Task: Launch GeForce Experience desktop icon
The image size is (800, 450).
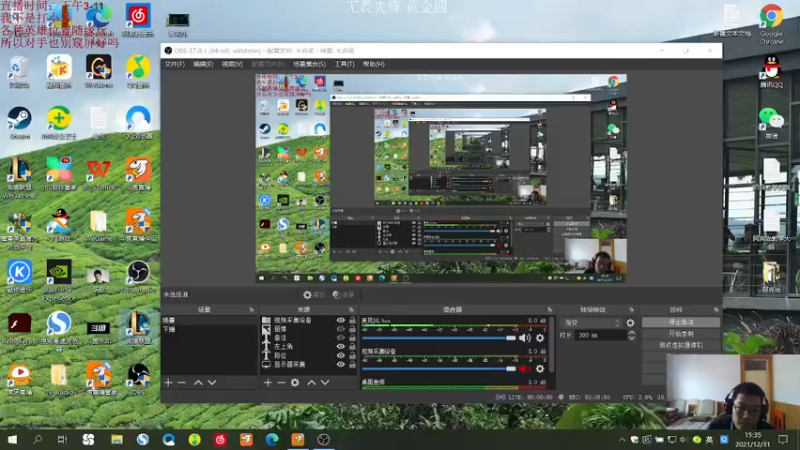Action: tap(59, 280)
